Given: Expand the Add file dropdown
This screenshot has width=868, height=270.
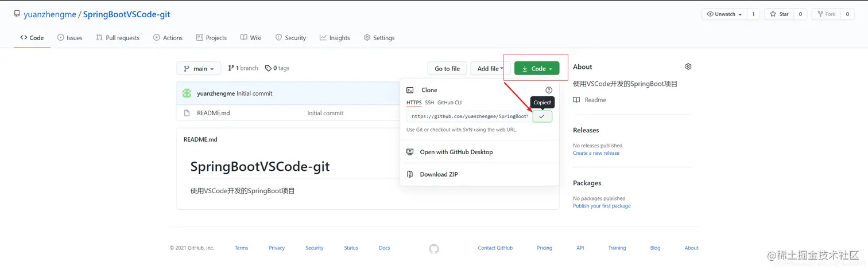Looking at the screenshot, I should (x=491, y=69).
